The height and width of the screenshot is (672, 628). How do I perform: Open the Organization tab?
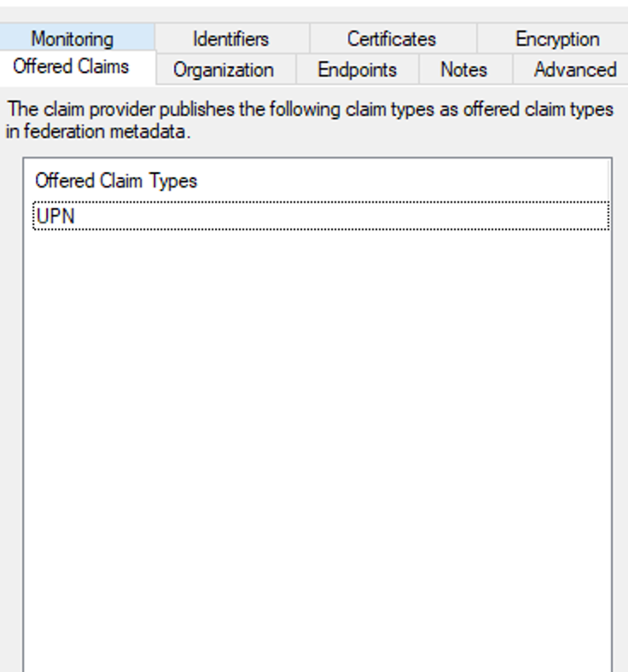pyautogui.click(x=224, y=70)
